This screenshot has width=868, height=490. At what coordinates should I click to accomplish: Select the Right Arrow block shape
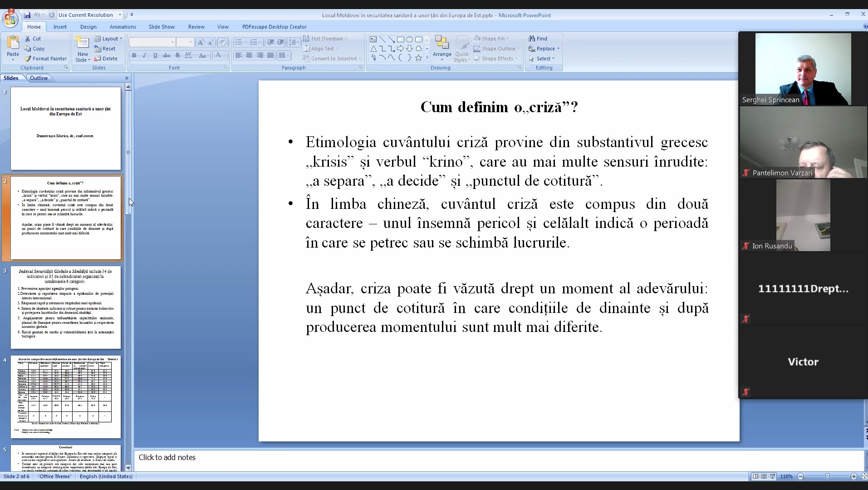[400, 49]
